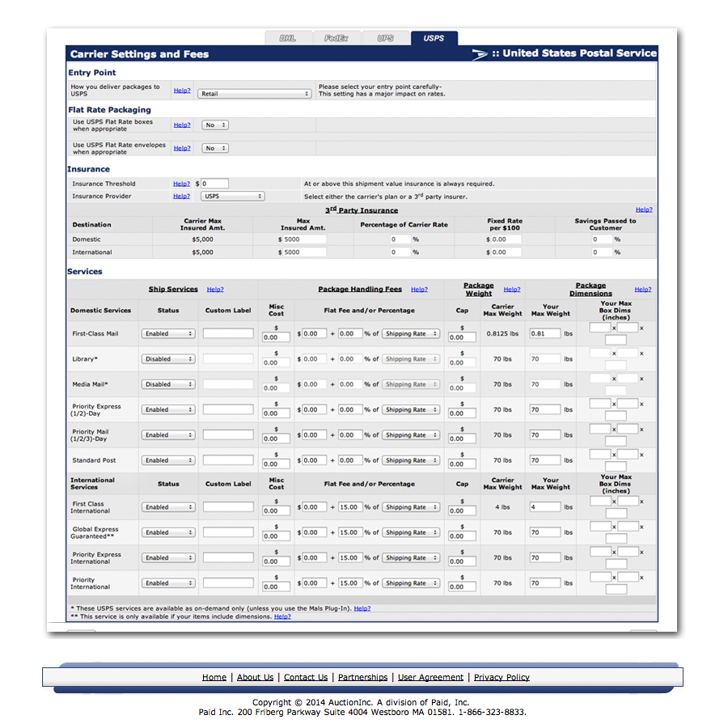Click Help link in dimensions footnote

pos(282,616)
